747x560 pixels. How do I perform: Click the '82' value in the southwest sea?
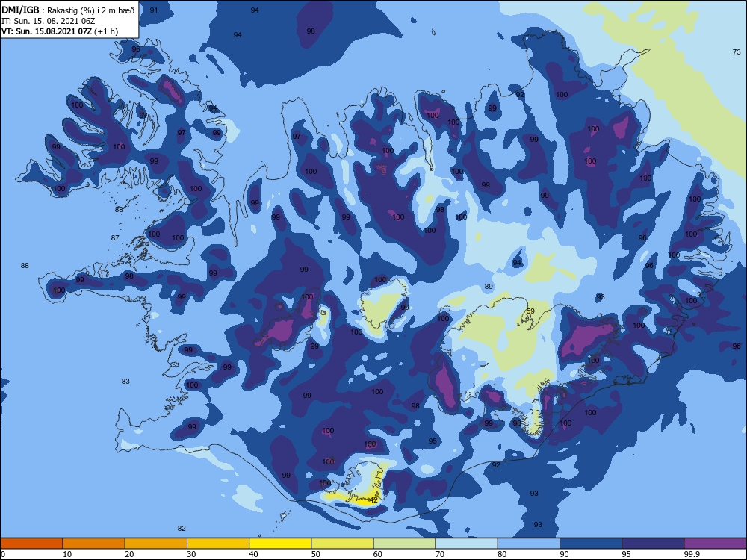coord(181,528)
